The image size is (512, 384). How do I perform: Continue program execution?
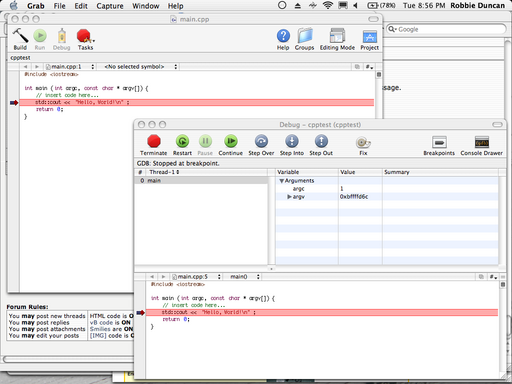tap(231, 141)
